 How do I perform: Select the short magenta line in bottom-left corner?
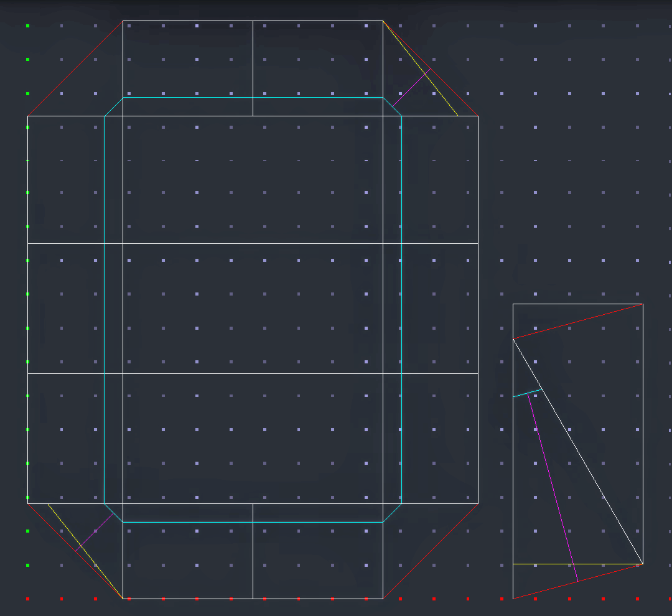pos(95,532)
